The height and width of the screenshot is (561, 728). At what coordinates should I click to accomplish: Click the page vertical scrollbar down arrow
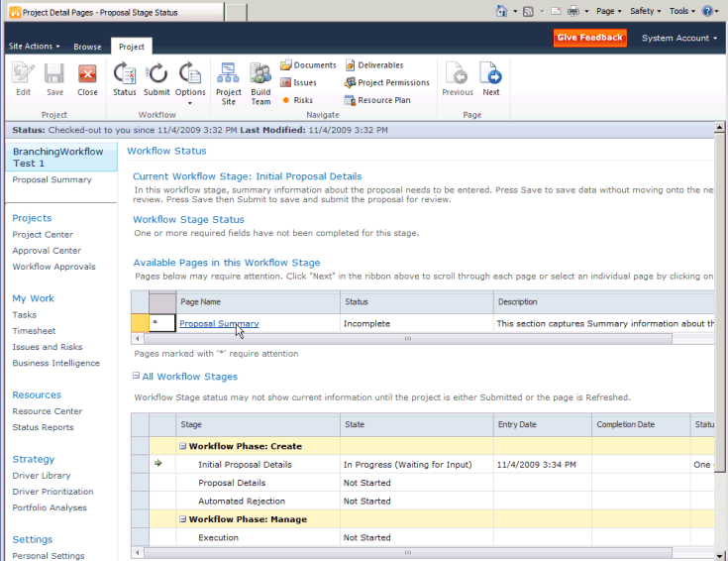point(719,556)
